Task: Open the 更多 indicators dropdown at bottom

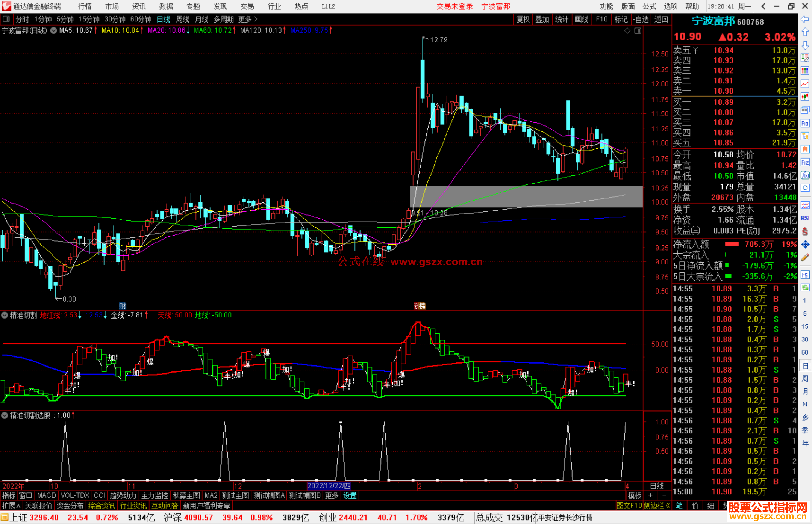Action: point(332,495)
